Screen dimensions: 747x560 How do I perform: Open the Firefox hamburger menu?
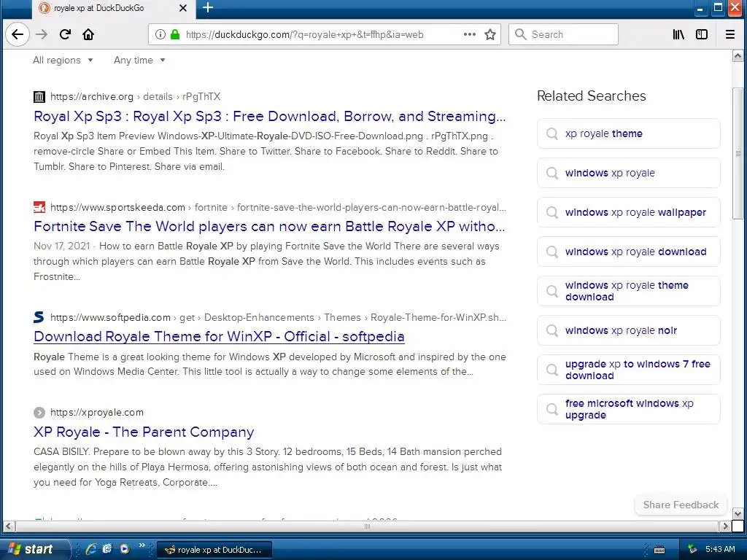click(x=729, y=34)
